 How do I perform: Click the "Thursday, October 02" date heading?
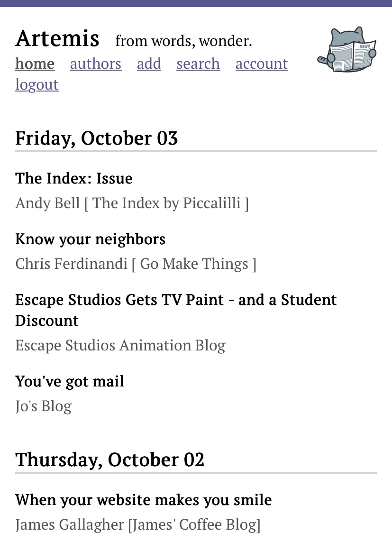click(x=110, y=459)
